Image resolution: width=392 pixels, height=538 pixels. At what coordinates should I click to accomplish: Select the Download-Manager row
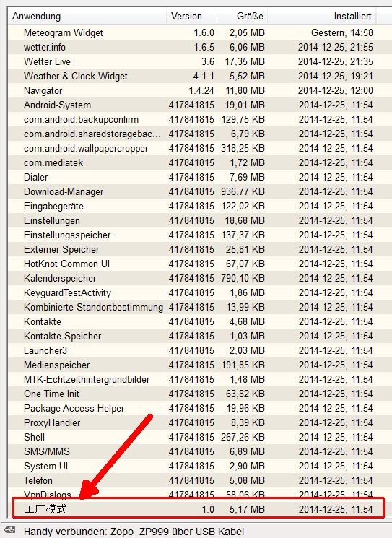(192, 191)
